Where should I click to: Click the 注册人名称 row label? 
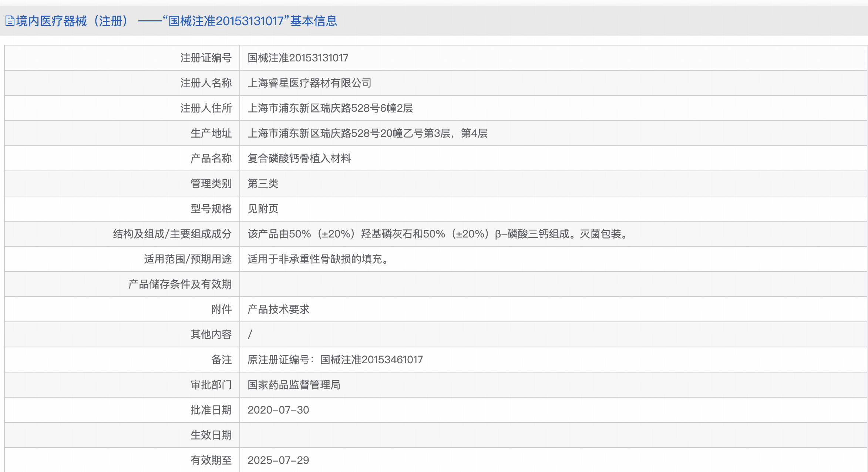206,83
